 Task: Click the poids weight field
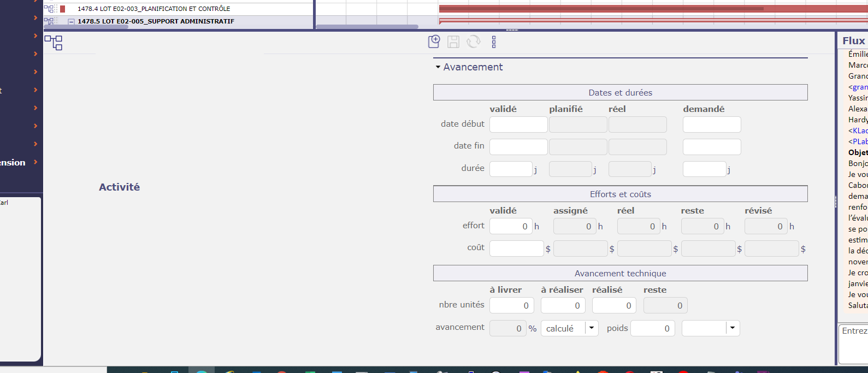(x=653, y=328)
